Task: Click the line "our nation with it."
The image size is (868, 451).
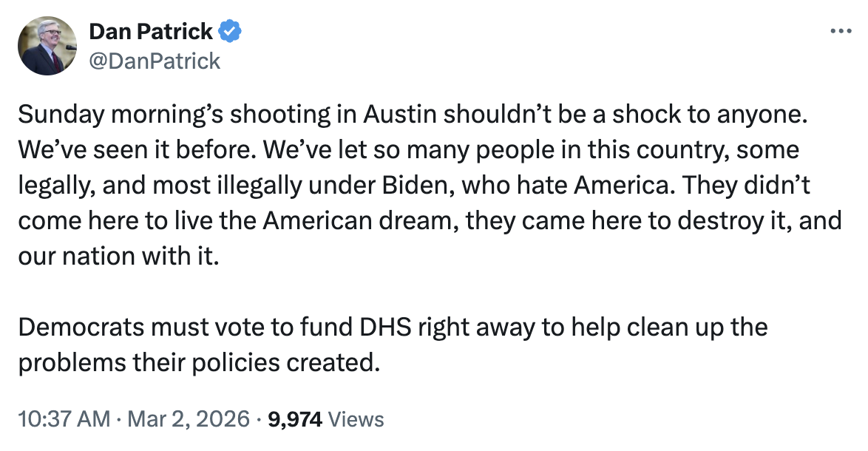Action: tap(118, 257)
